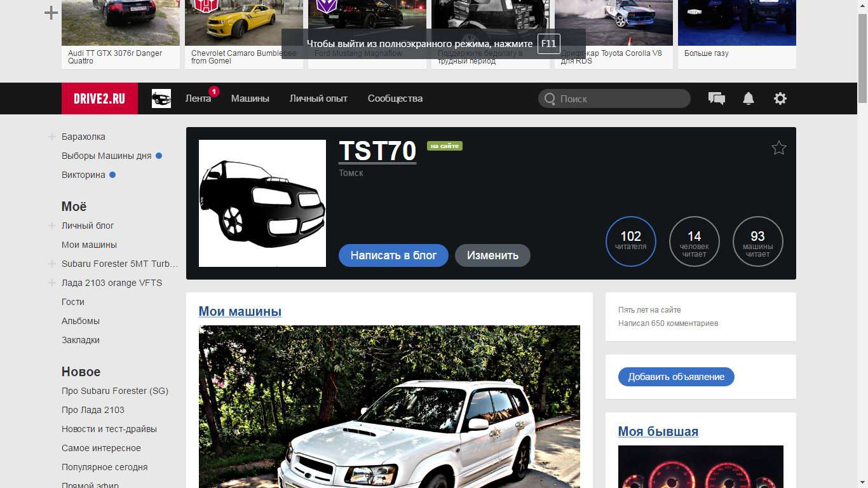Expand the Барахолка sidebar item
This screenshot has width=868, height=488.
52,137
